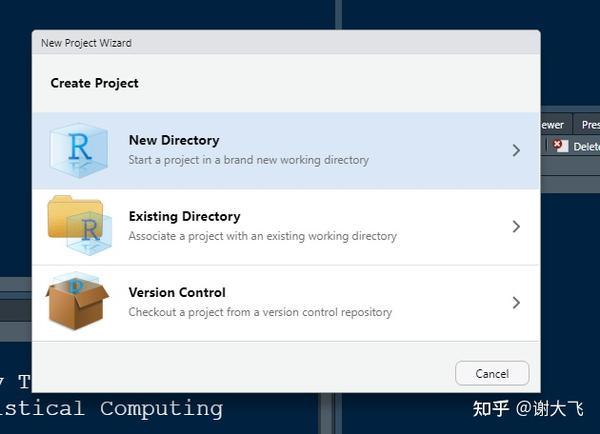The image size is (600, 434).
Task: Click the red X Delete icon
Action: [560, 146]
